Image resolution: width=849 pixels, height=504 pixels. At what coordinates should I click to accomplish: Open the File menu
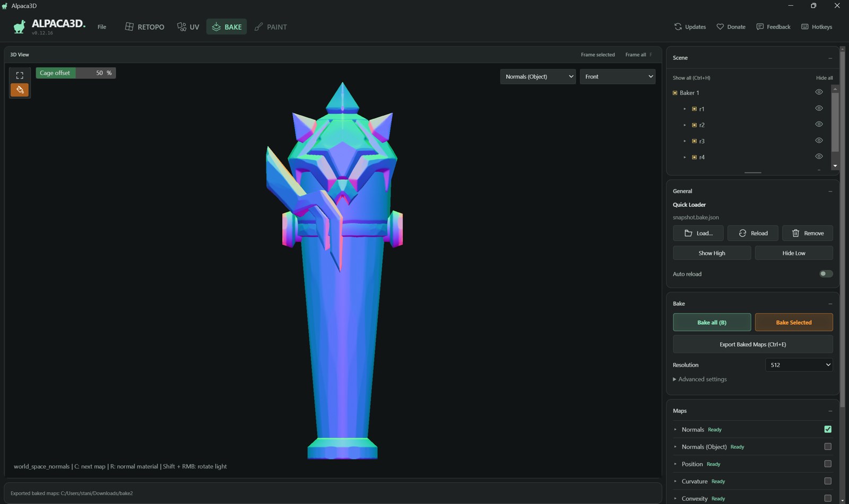coord(102,27)
